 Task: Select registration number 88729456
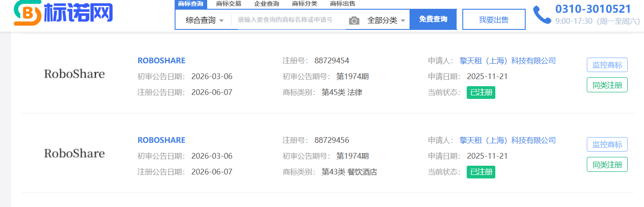click(332, 140)
